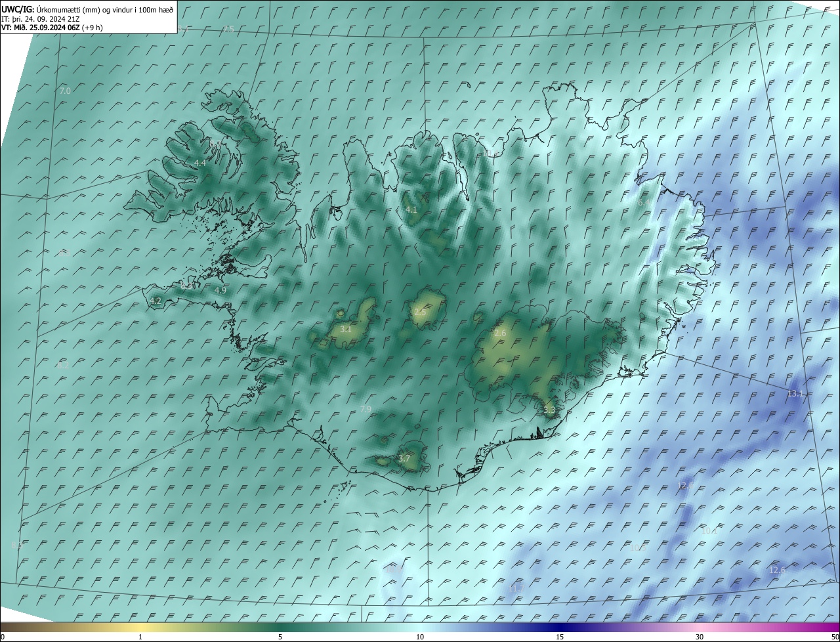Click the "4.4" value over the Westfjords

[200, 163]
